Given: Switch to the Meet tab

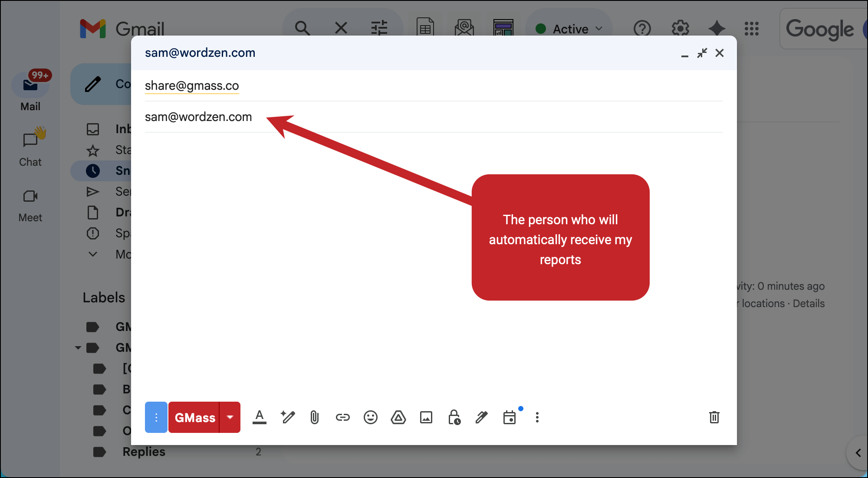Looking at the screenshot, I should (30, 205).
